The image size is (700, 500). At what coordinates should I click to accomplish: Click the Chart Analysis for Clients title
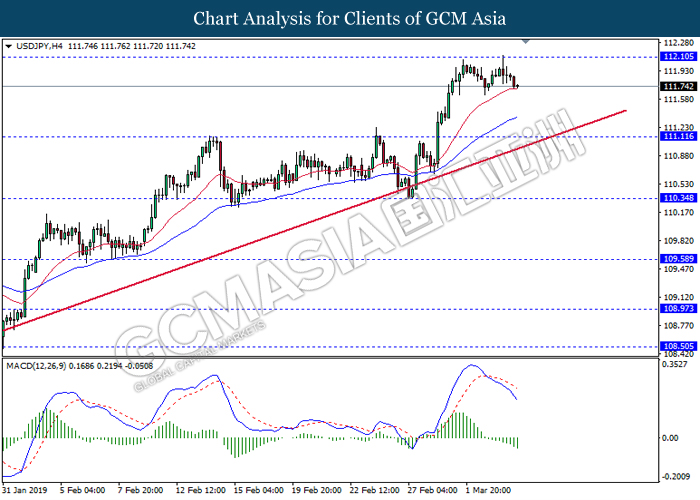(x=350, y=18)
